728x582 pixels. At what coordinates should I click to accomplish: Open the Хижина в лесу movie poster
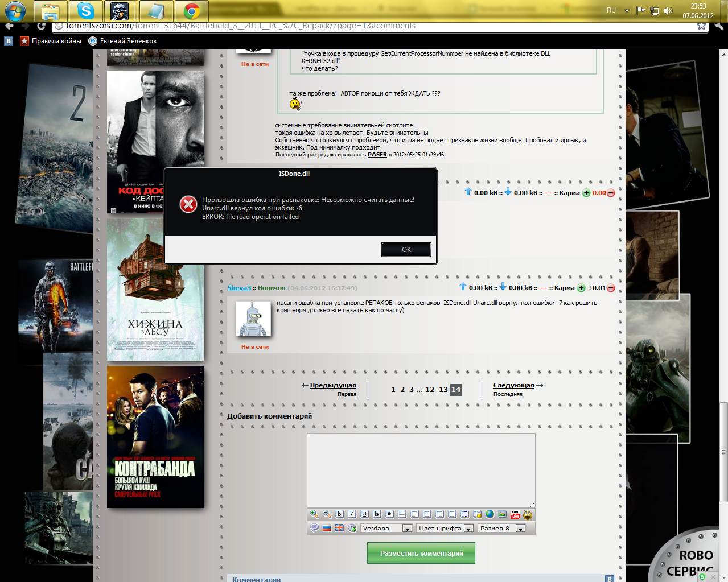coord(155,290)
